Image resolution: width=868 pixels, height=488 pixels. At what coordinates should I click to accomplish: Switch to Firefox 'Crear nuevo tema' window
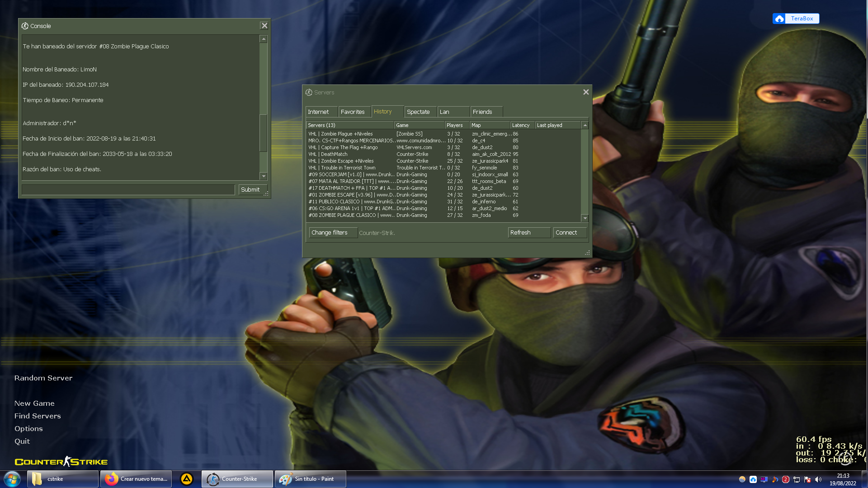[x=136, y=479]
